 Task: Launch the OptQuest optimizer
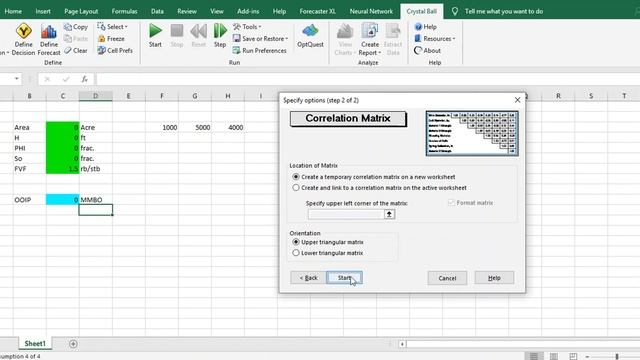point(310,36)
